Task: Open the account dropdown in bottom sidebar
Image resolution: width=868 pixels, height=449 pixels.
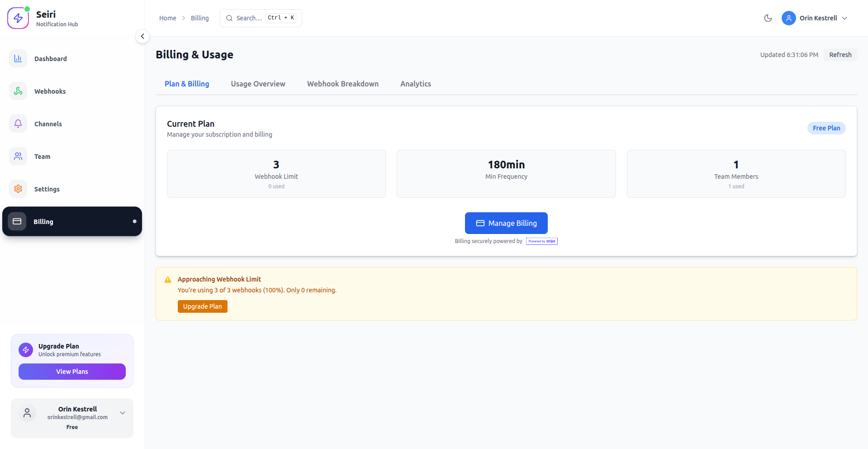Action: 122,412
